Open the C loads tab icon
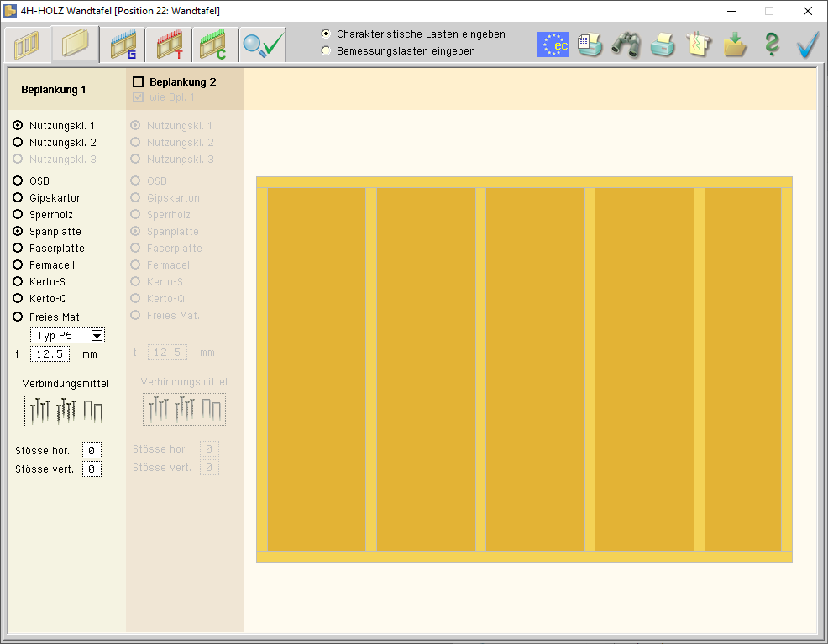This screenshot has width=828, height=644. 215,45
